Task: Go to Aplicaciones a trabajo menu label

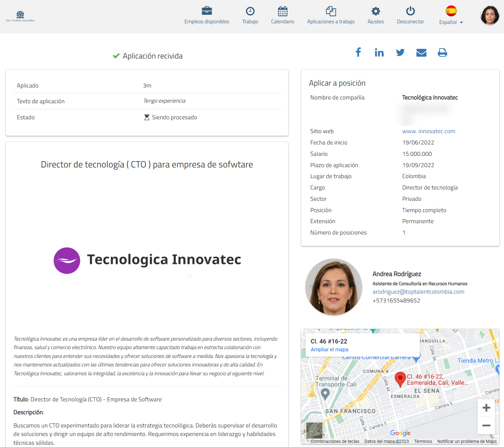Action: pyautogui.click(x=331, y=22)
